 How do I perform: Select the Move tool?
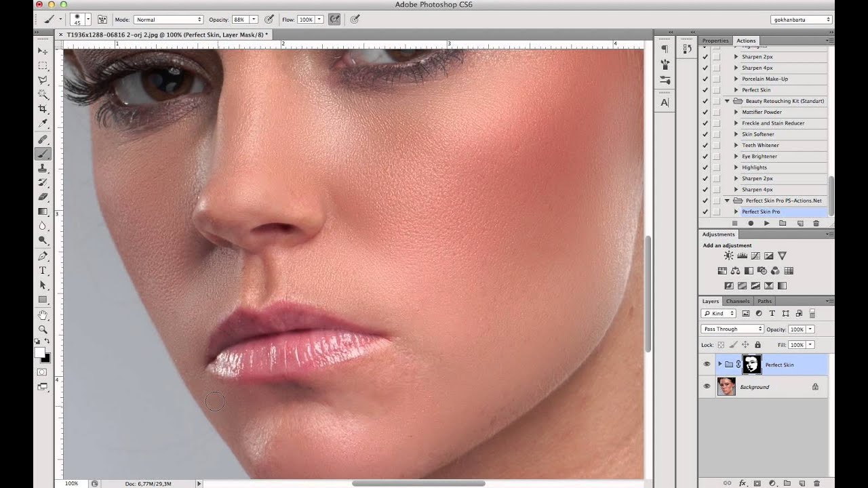pyautogui.click(x=43, y=52)
